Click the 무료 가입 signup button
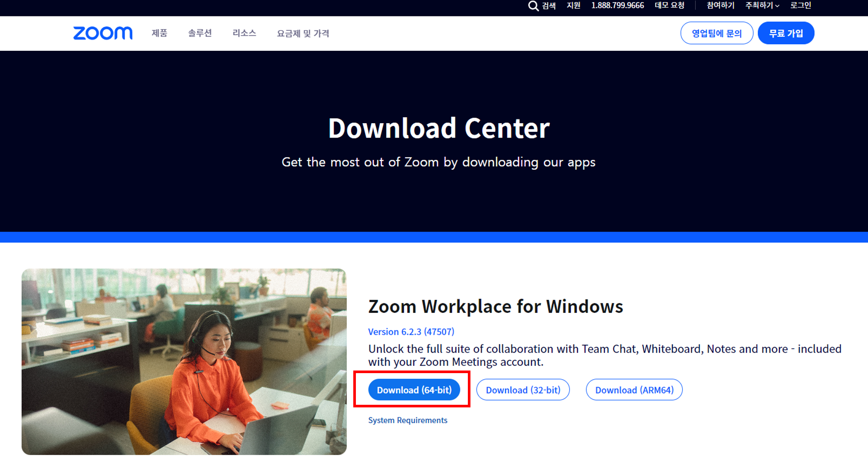This screenshot has width=868, height=469. (786, 33)
